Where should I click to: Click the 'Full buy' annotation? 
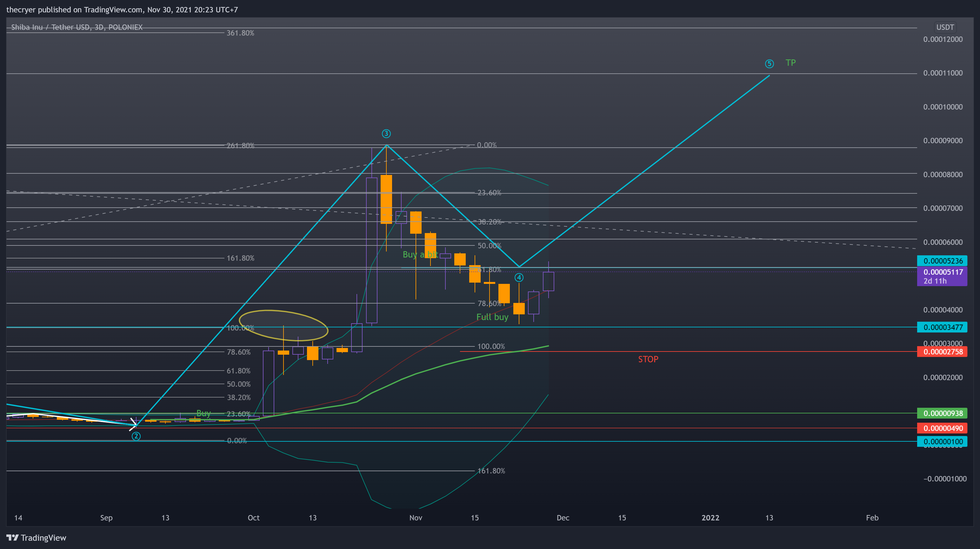(x=492, y=317)
